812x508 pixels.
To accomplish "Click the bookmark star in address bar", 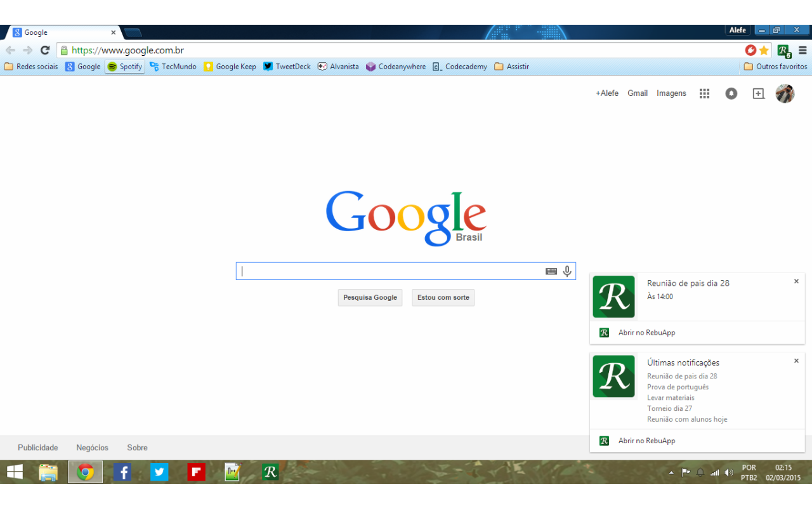I will [x=764, y=50].
